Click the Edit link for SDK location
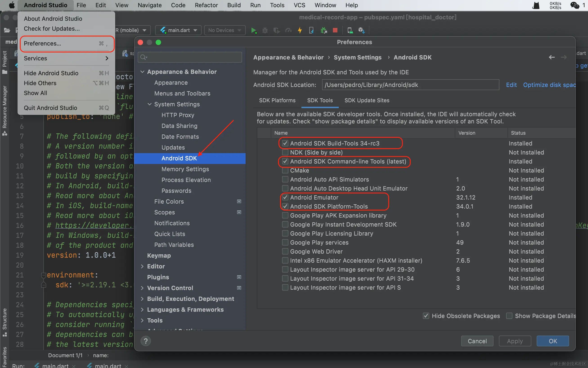The width and height of the screenshot is (588, 368). pyautogui.click(x=511, y=85)
